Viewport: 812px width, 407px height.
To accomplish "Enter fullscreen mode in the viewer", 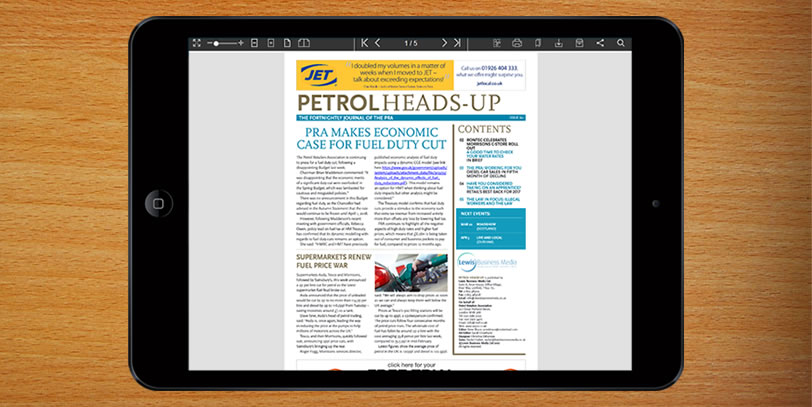I will (x=196, y=43).
